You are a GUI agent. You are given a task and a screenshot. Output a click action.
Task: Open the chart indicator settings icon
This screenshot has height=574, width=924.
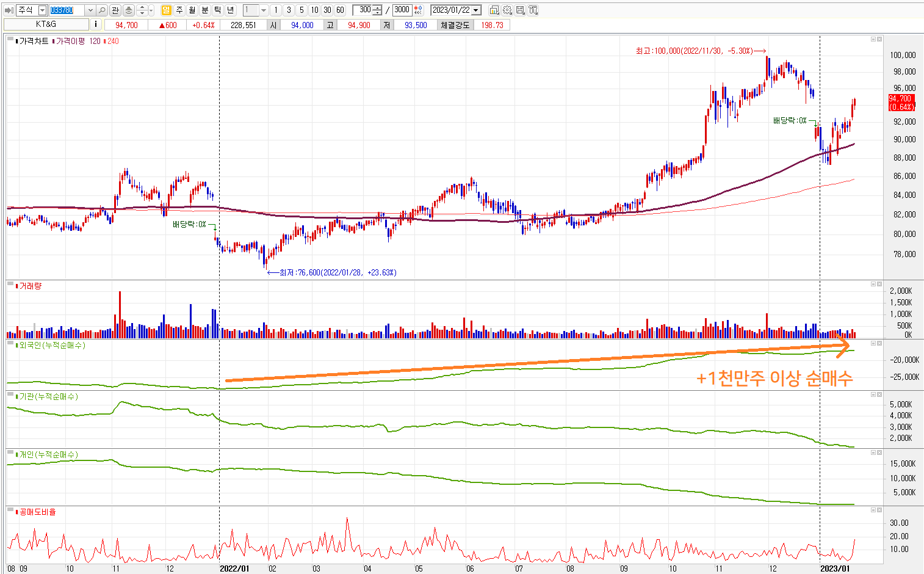[x=494, y=10]
